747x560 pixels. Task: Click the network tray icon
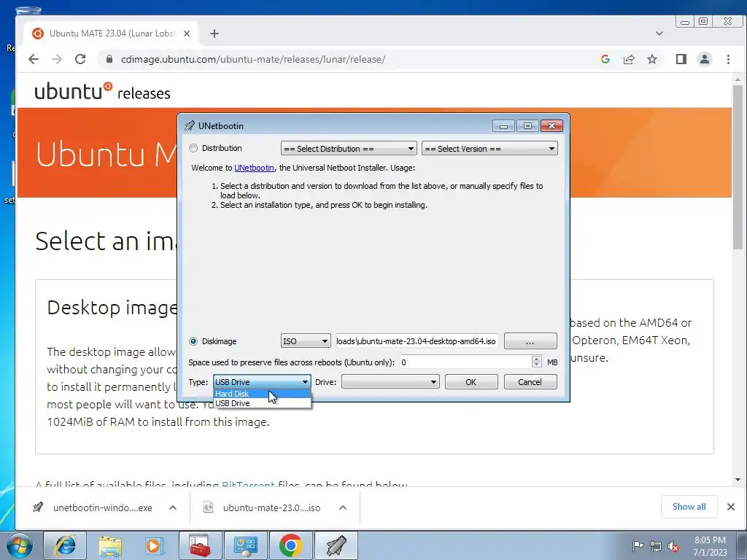(656, 546)
